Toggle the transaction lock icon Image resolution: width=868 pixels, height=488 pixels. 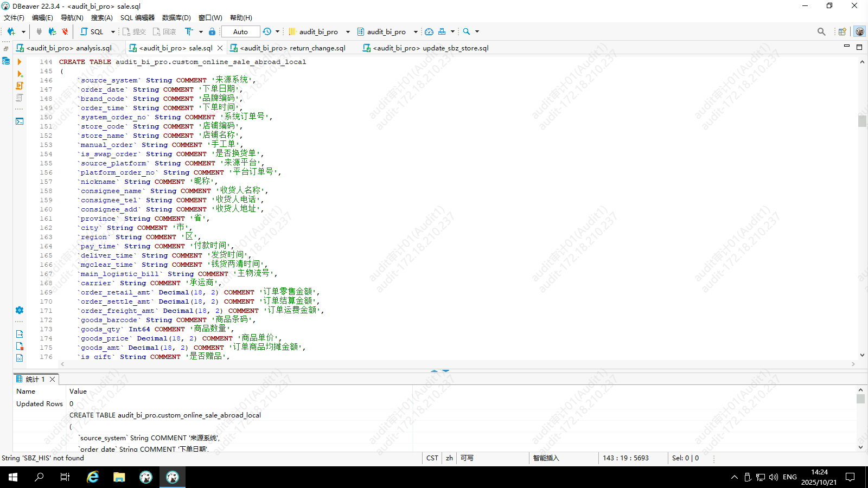[212, 32]
